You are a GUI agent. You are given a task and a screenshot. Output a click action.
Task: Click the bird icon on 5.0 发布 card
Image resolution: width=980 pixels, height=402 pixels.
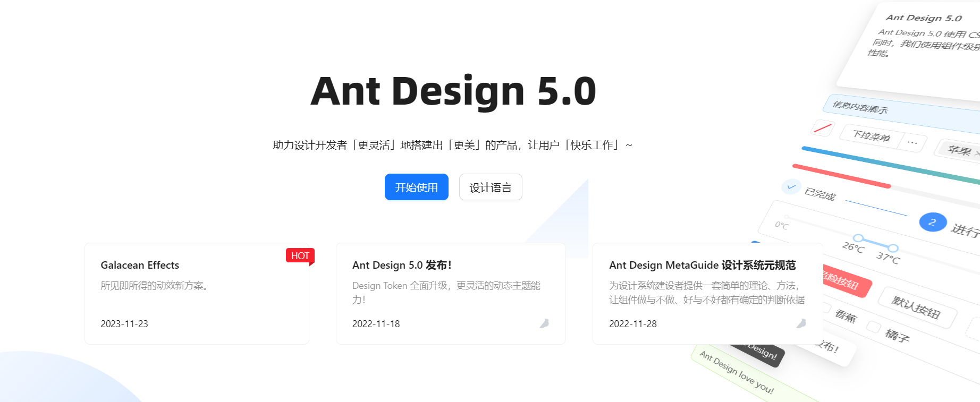(x=544, y=323)
